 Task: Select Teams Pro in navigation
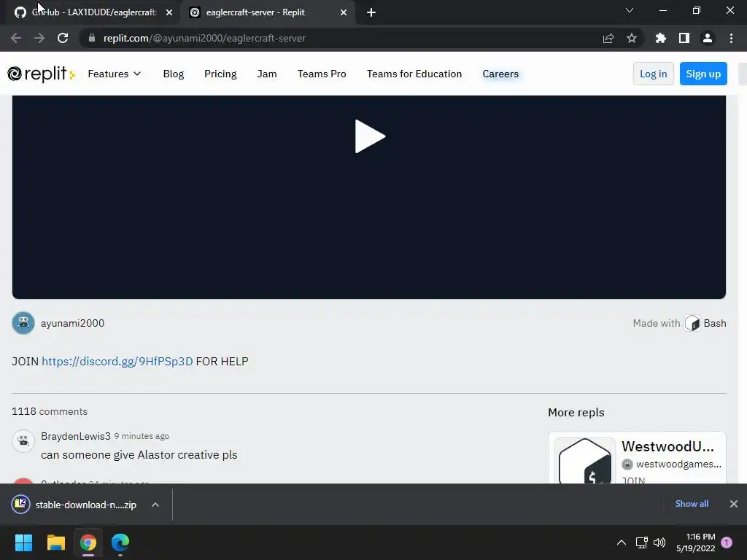pos(322,74)
